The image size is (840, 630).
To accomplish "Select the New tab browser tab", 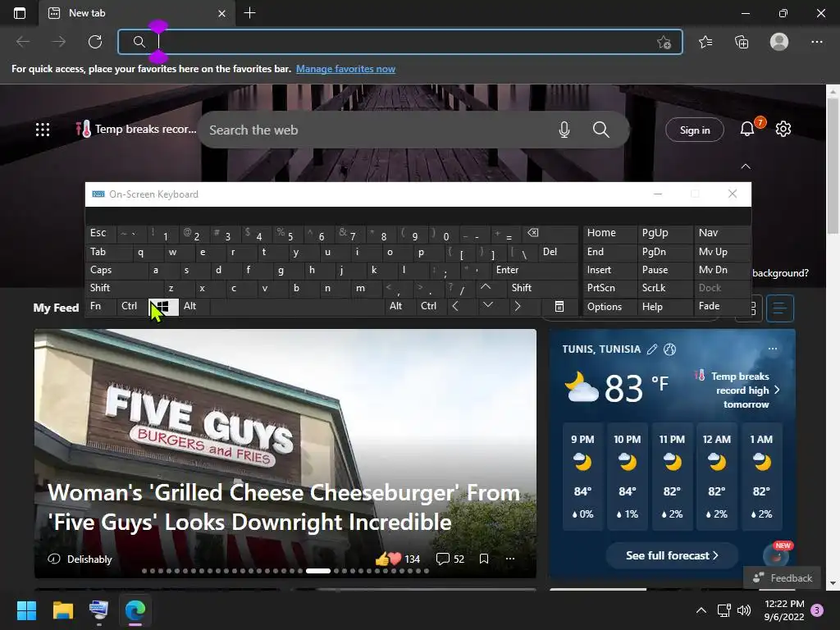I will point(137,13).
